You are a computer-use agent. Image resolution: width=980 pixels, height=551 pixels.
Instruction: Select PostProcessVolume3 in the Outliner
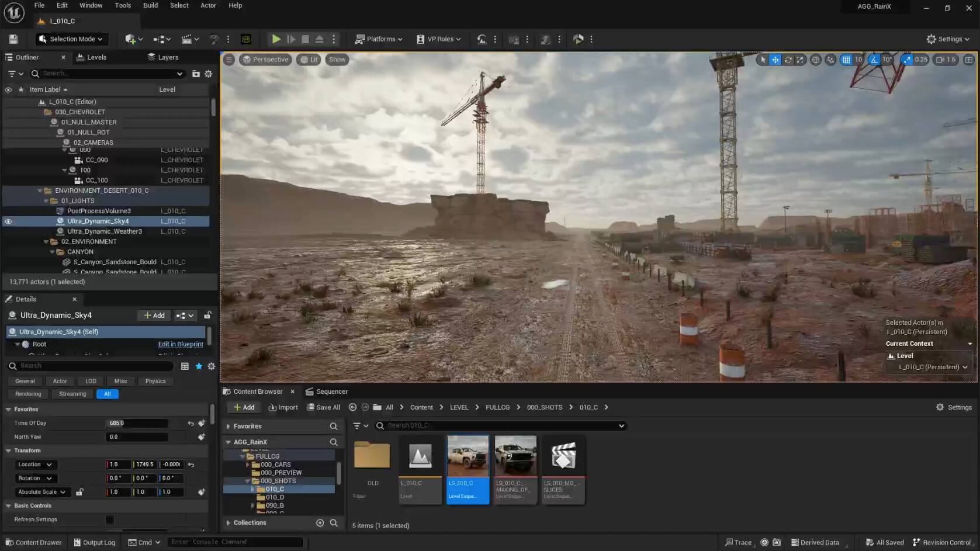coord(99,211)
